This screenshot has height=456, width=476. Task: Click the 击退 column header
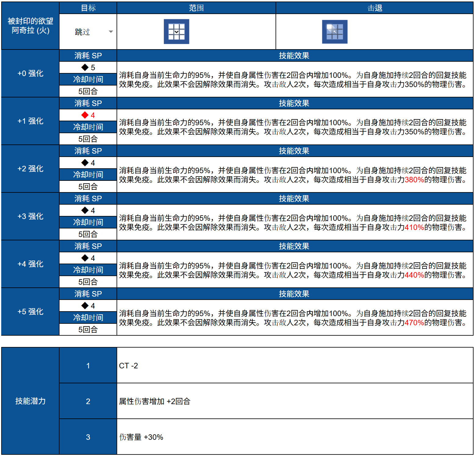375,8
